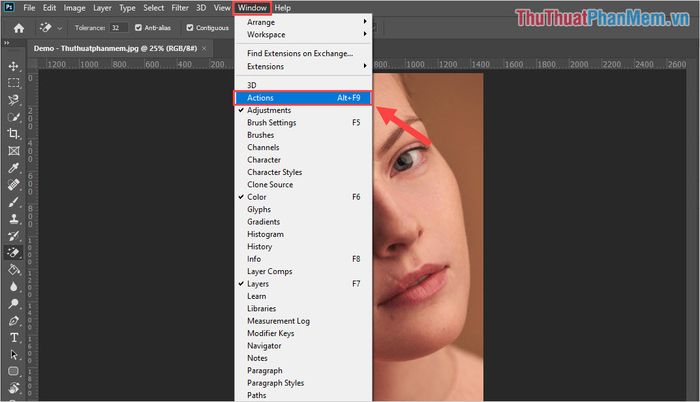The height and width of the screenshot is (402, 700).
Task: Click the Photoshop Ps logo icon
Action: [x=9, y=7]
